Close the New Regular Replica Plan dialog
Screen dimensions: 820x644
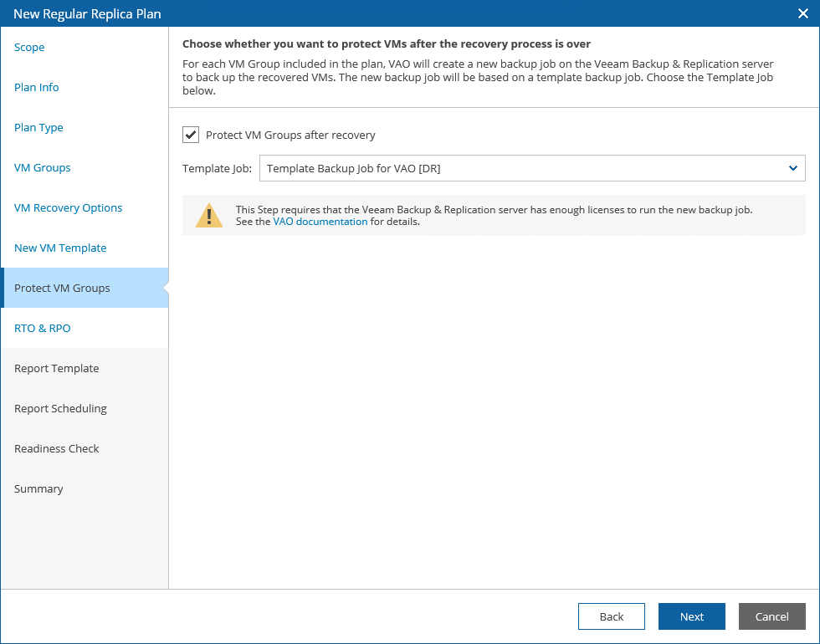click(802, 13)
